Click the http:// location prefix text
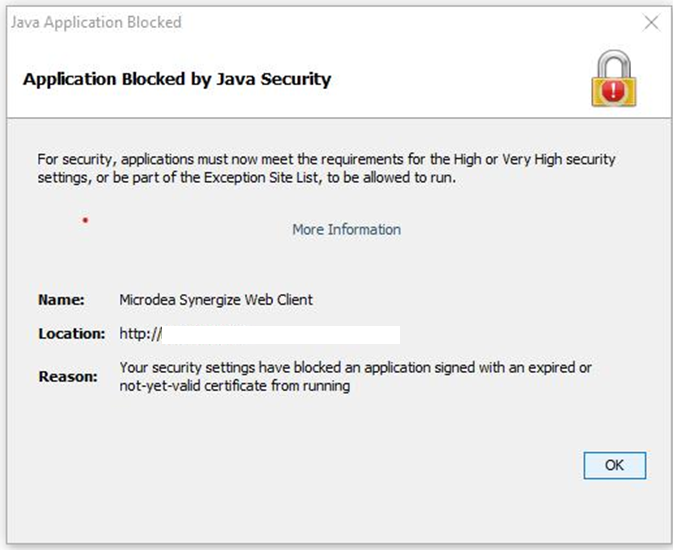The width and height of the screenshot is (673, 550). coord(140,334)
